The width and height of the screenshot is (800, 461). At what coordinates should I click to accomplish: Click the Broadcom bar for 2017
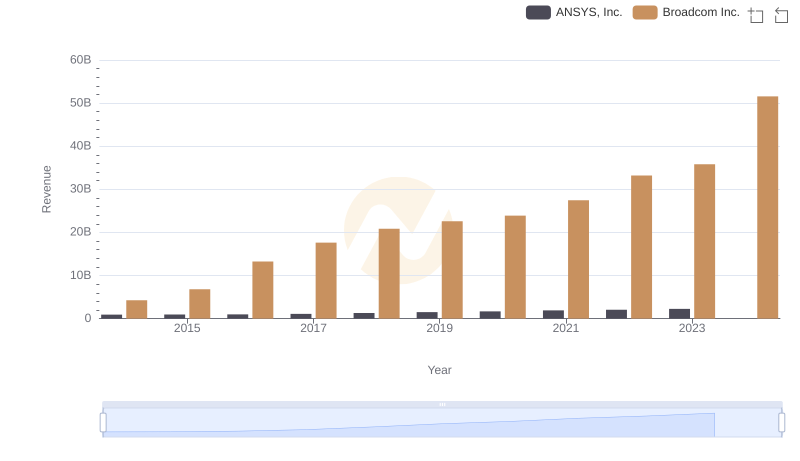tap(326, 280)
